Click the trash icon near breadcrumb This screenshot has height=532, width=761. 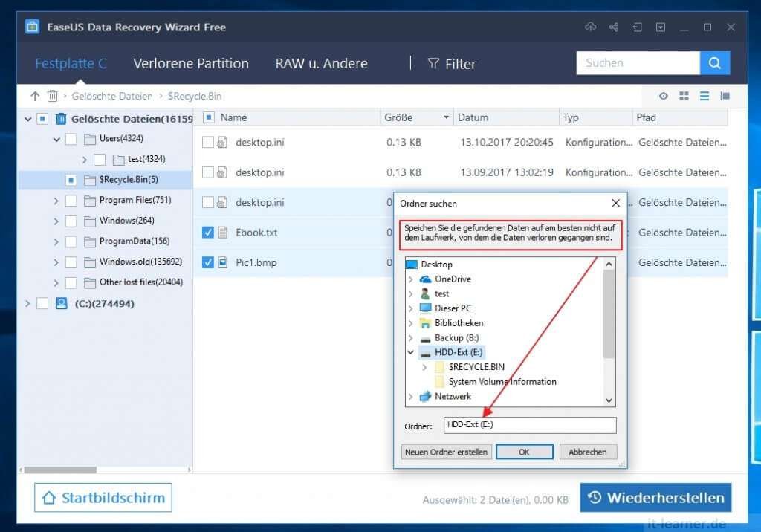52,96
